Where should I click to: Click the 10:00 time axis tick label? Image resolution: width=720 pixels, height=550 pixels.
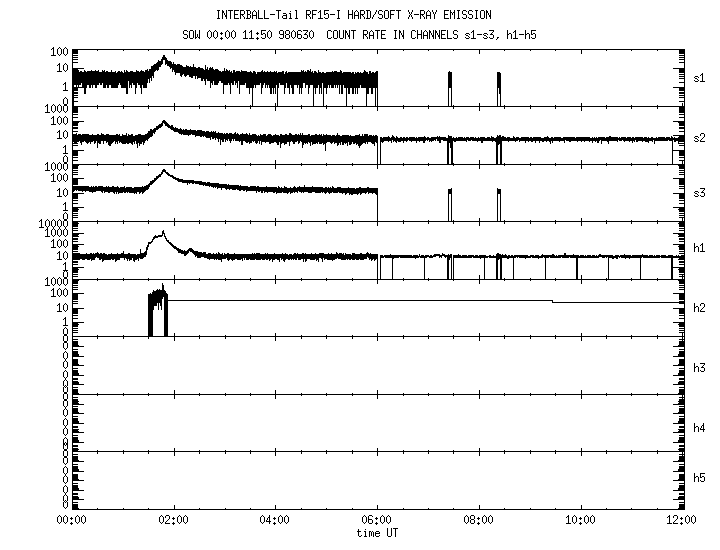580,521
